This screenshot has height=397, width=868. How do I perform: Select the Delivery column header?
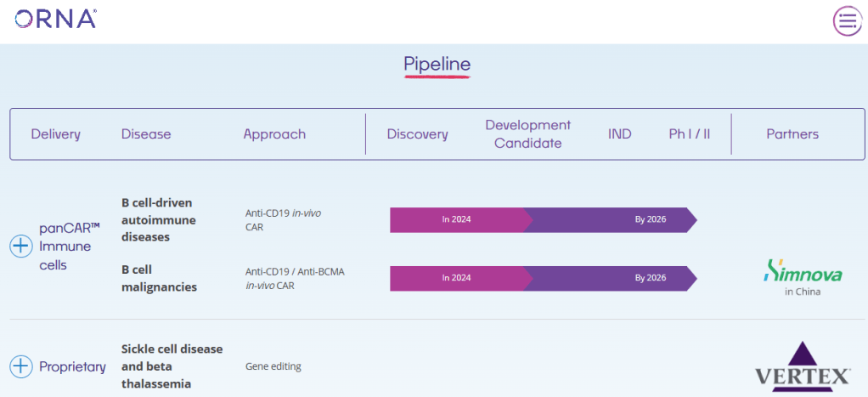coord(56,134)
